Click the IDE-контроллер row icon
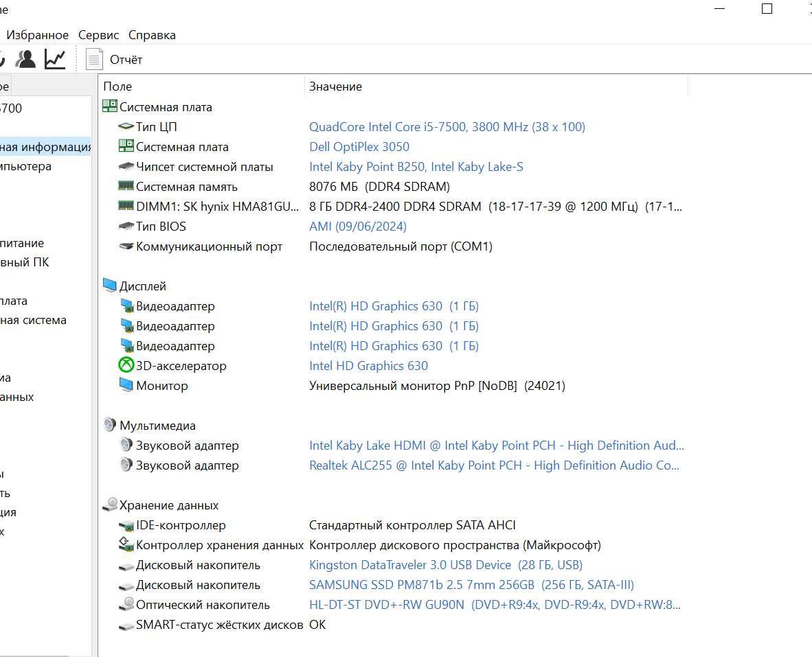Viewport: 812px width, 657px height. coord(126,526)
